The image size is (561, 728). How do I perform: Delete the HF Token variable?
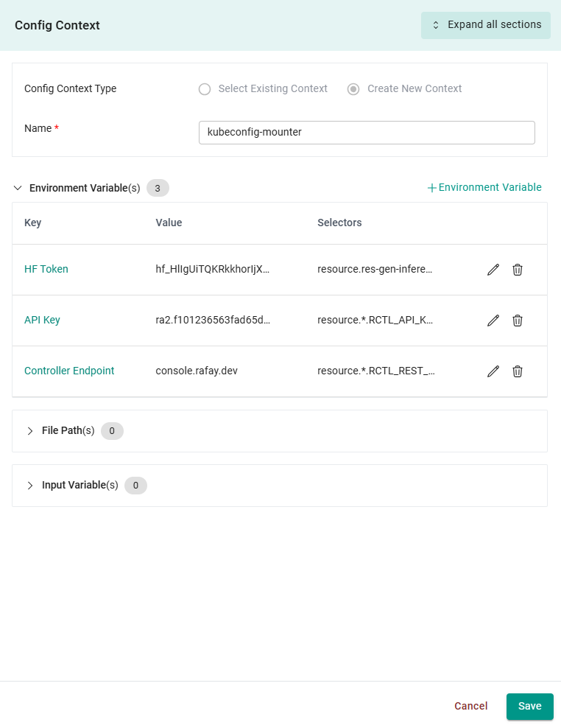pos(518,270)
